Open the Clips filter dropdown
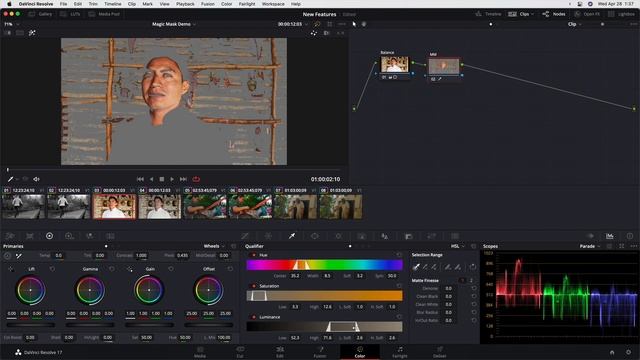This screenshot has width=640, height=360. pyautogui.click(x=521, y=14)
